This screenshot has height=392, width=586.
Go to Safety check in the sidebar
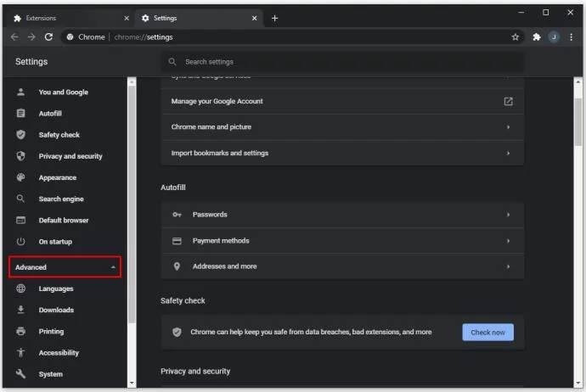(59, 135)
